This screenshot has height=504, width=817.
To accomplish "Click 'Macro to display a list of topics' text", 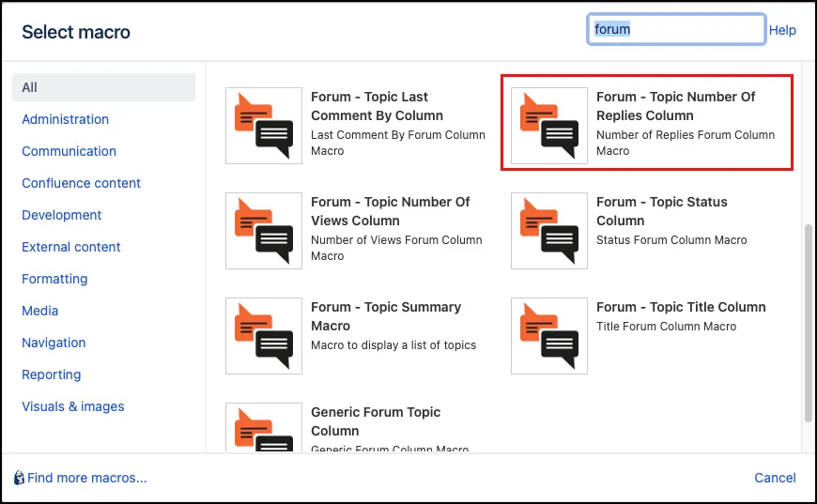I will click(393, 345).
